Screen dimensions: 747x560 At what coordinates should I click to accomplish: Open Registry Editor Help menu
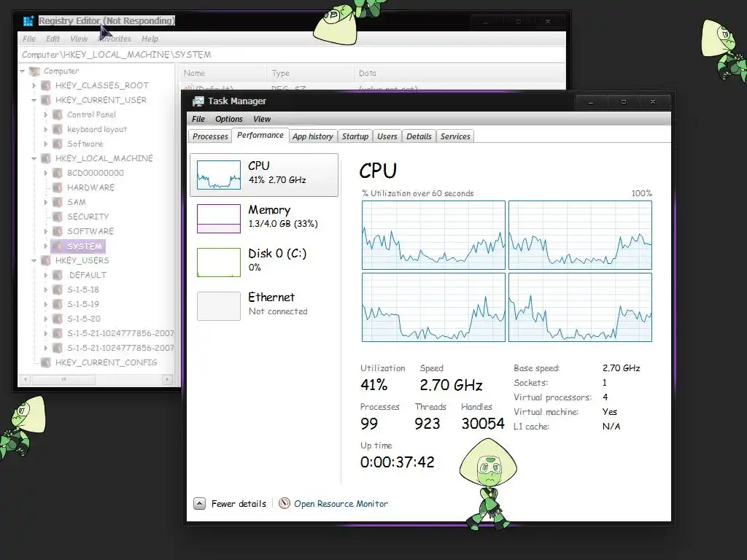point(150,39)
